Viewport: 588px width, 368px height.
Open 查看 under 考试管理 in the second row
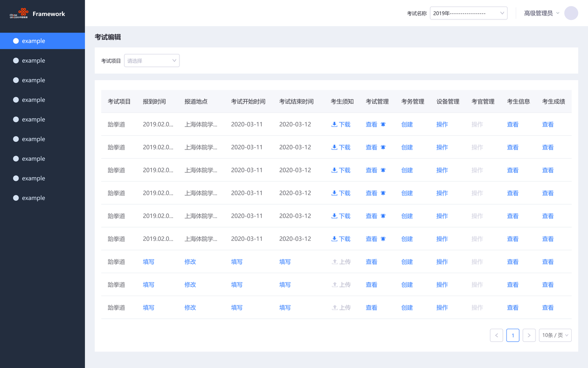coord(371,147)
